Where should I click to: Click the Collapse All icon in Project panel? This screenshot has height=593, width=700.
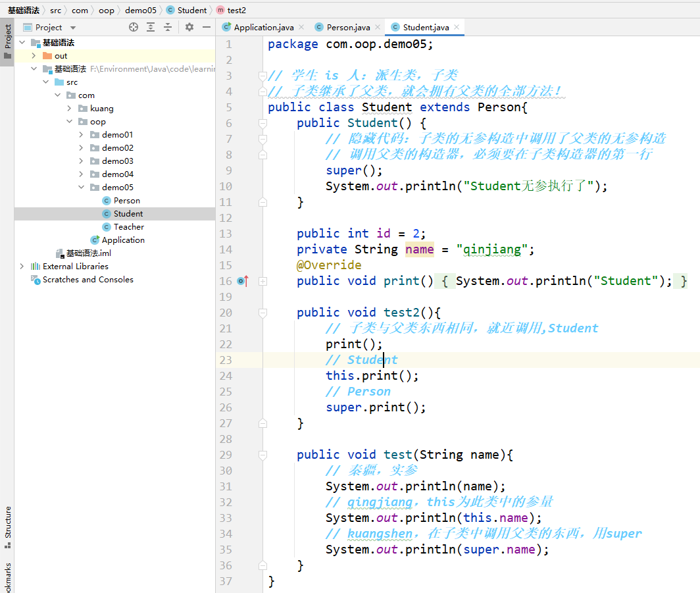pos(168,27)
